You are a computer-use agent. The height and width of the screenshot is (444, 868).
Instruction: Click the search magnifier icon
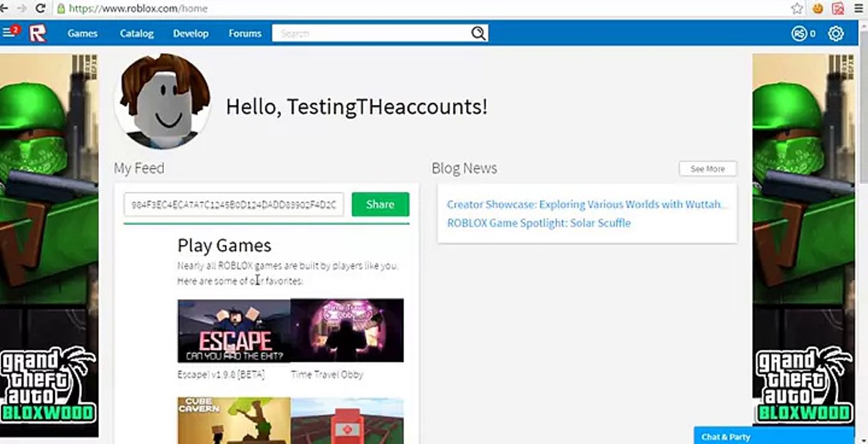478,33
